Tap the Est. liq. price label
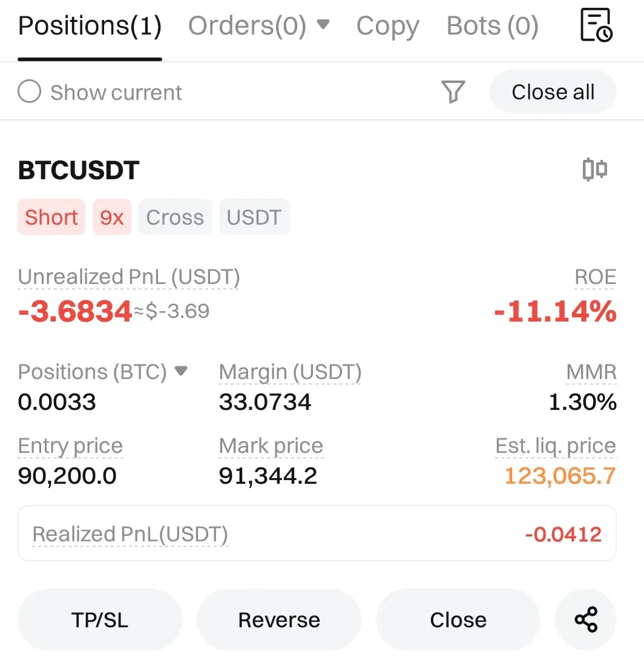Screen dimensions: 644x663 (556, 446)
